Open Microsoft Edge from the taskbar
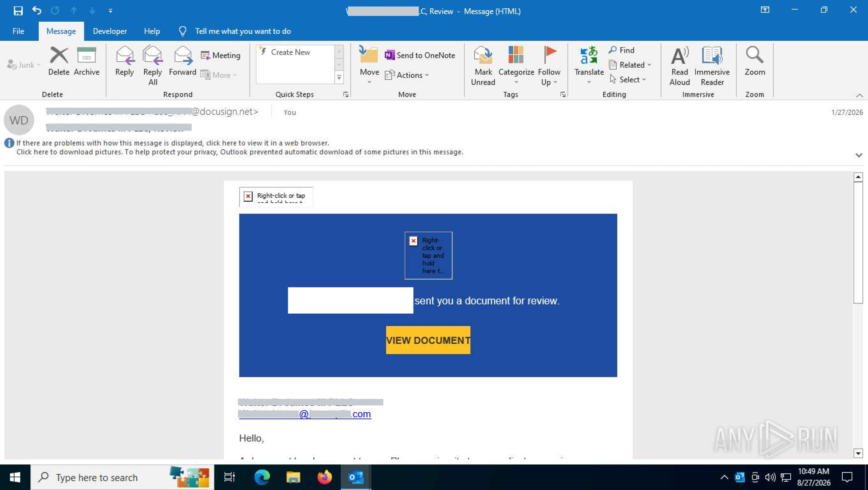 (262, 477)
